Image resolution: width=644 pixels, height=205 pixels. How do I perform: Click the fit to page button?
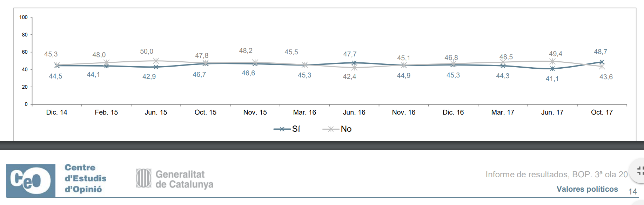640,171
